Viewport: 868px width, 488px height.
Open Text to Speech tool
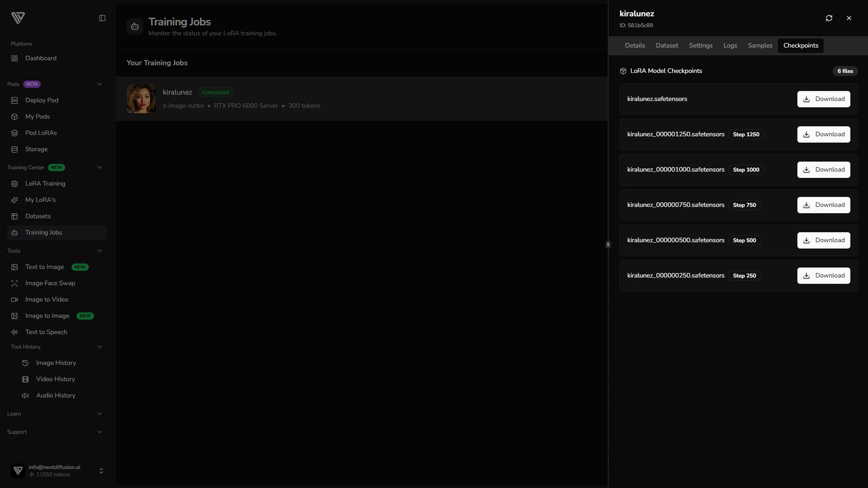(46, 332)
